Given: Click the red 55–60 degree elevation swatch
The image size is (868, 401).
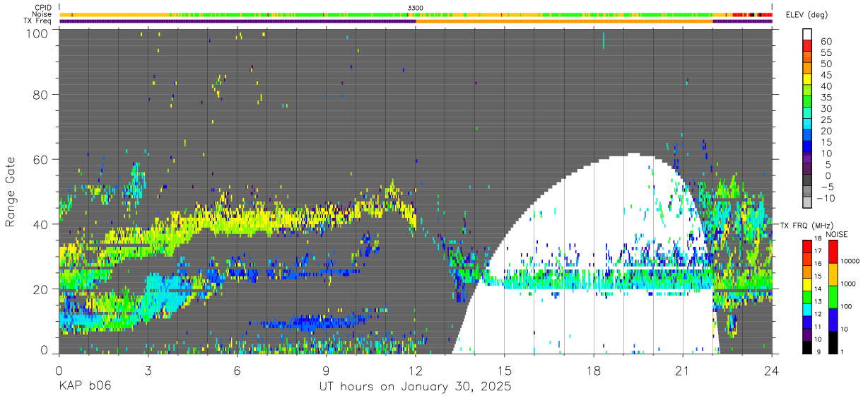Looking at the screenshot, I should pos(807,46).
